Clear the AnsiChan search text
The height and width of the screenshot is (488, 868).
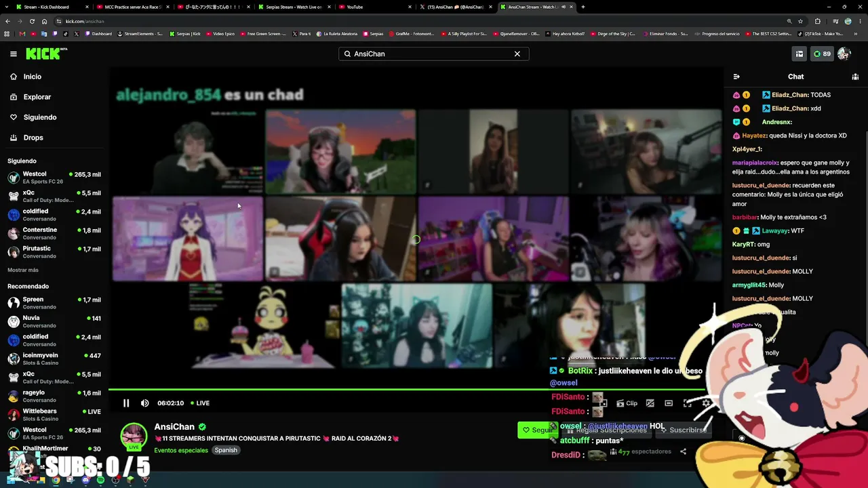coord(517,54)
